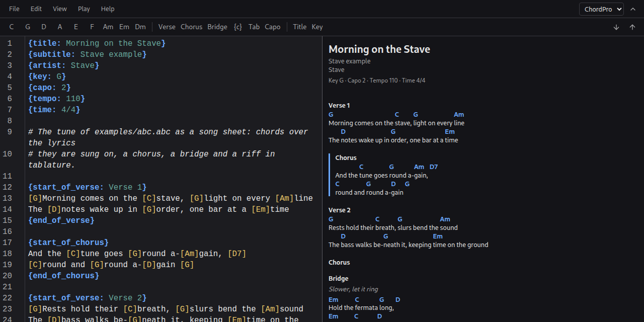Insert a Verse section block
The image size is (644, 322).
pos(167,27)
